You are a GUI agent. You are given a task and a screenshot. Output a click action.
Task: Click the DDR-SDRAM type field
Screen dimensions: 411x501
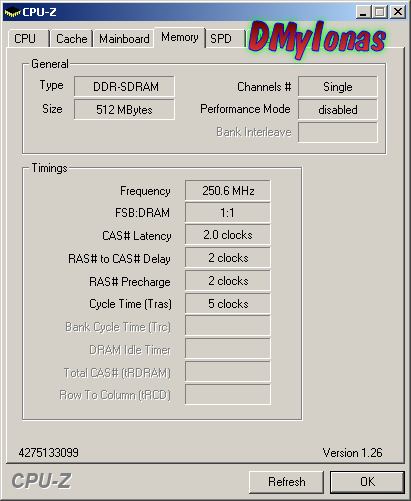click(x=124, y=87)
